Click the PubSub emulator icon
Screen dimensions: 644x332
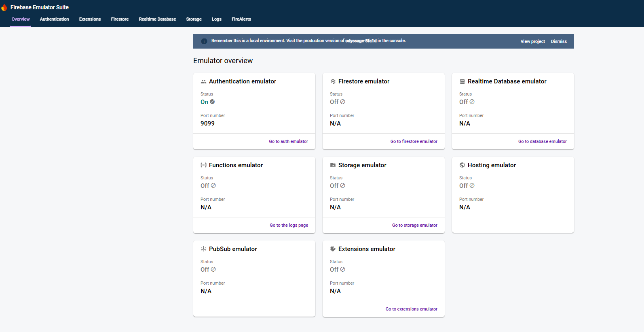click(x=203, y=249)
